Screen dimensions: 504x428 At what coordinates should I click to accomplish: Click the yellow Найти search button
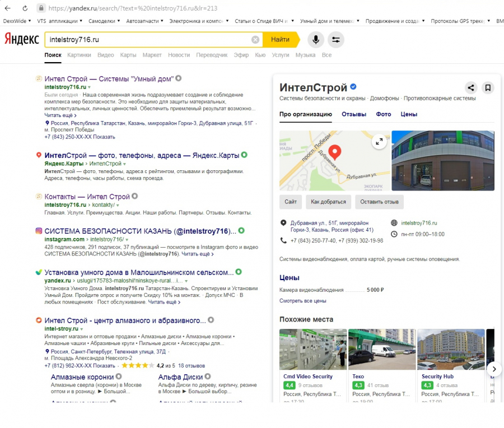click(x=281, y=40)
